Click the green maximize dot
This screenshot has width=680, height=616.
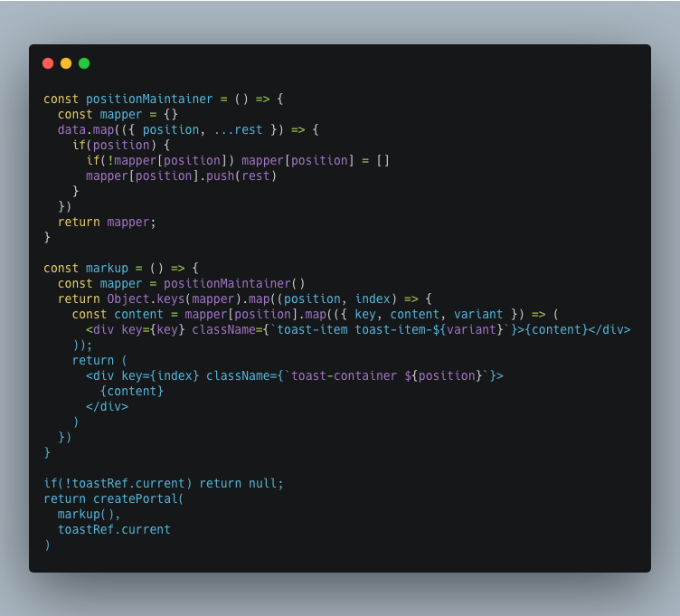click(84, 63)
